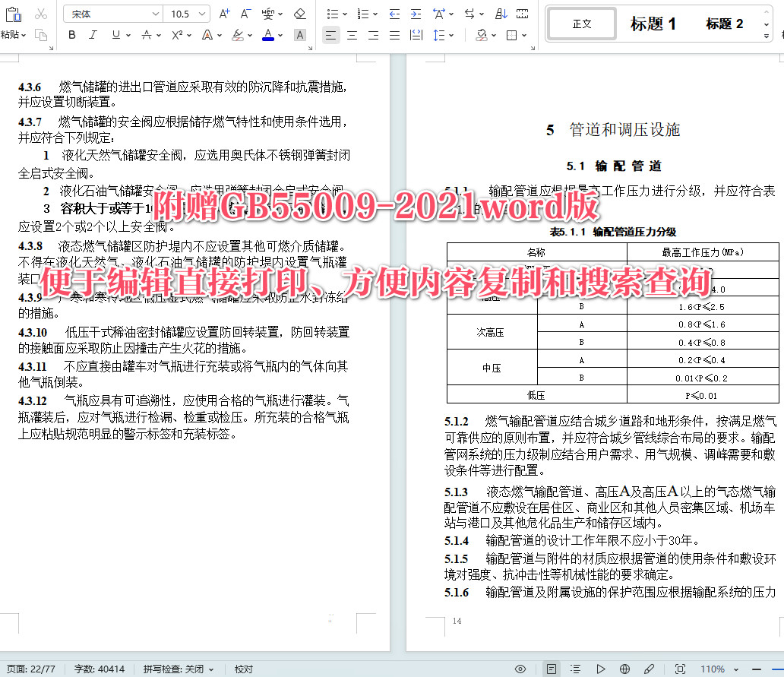This screenshot has height=677, width=784.
Task: Expand the line spacing options
Action: click(452, 35)
